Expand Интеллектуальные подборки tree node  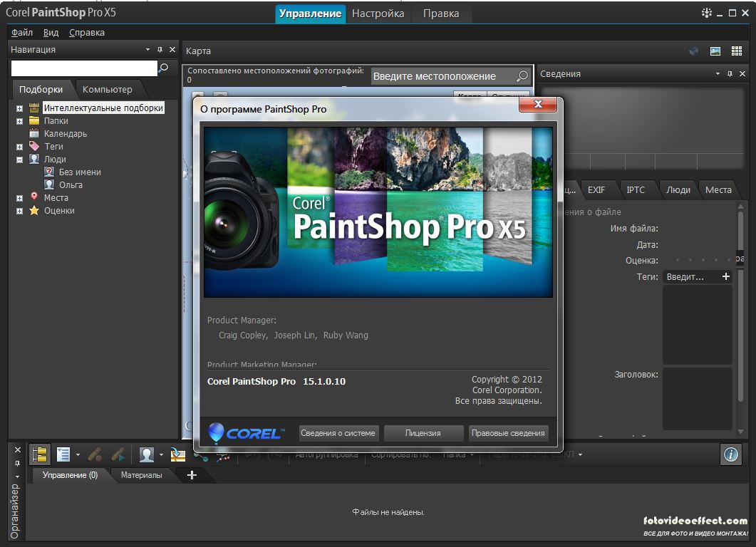(19, 108)
